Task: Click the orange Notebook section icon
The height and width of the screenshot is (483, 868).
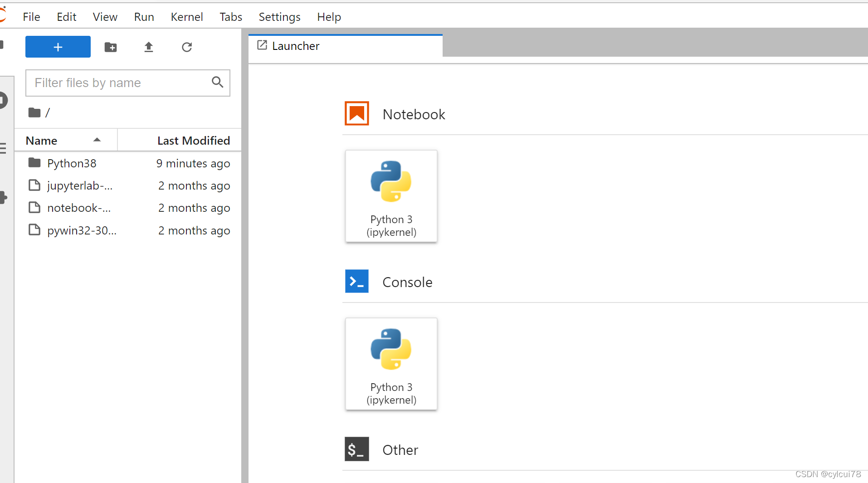Action: (x=357, y=113)
